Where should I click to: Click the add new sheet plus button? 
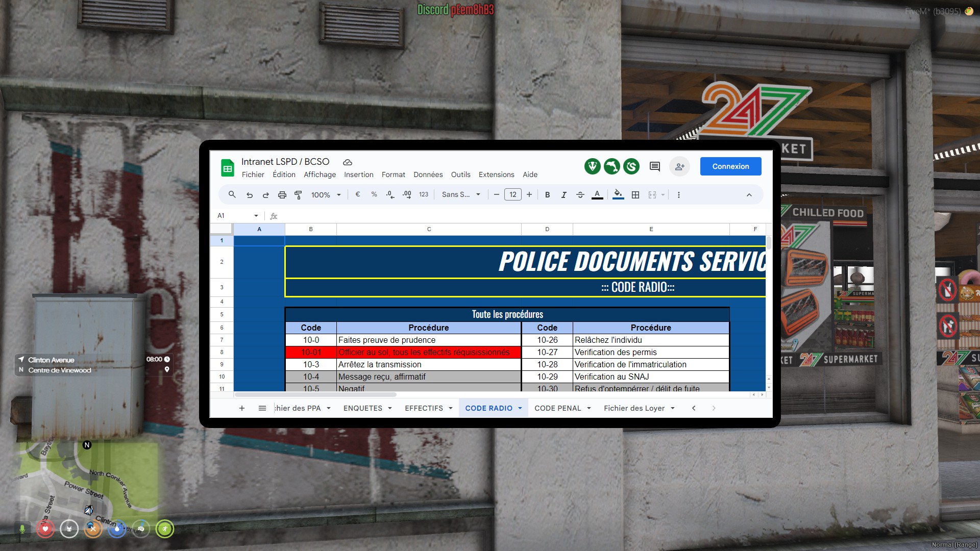point(242,408)
